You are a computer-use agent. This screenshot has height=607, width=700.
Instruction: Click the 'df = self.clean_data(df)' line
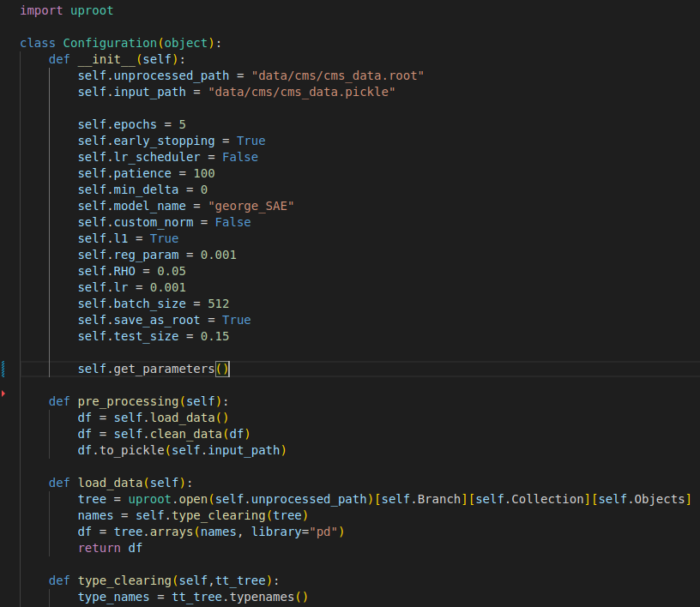164,434
